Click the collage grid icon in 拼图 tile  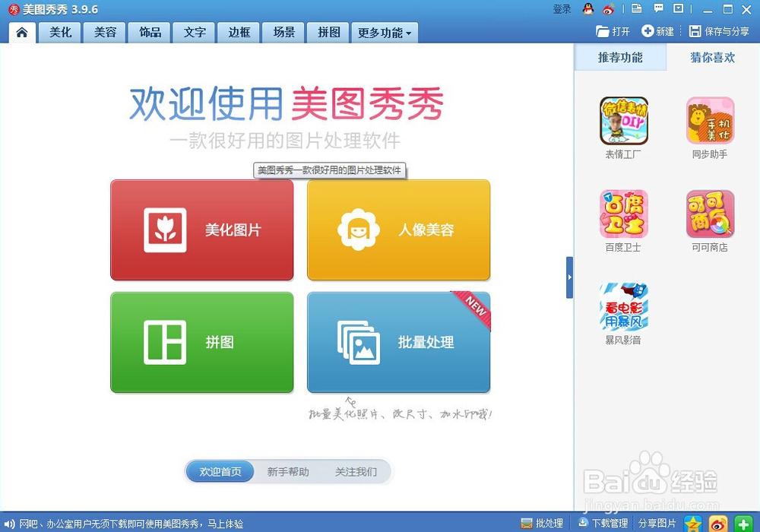[165, 342]
